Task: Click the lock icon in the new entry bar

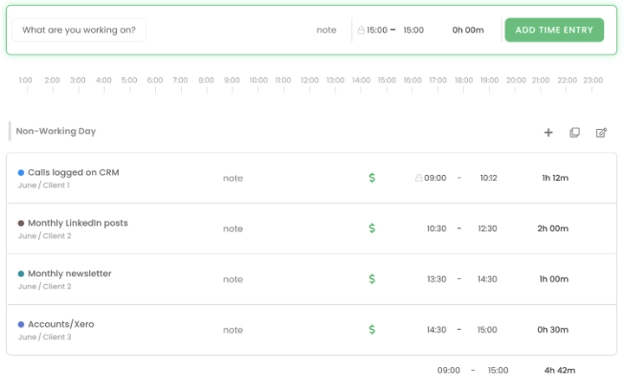Action: tap(361, 30)
